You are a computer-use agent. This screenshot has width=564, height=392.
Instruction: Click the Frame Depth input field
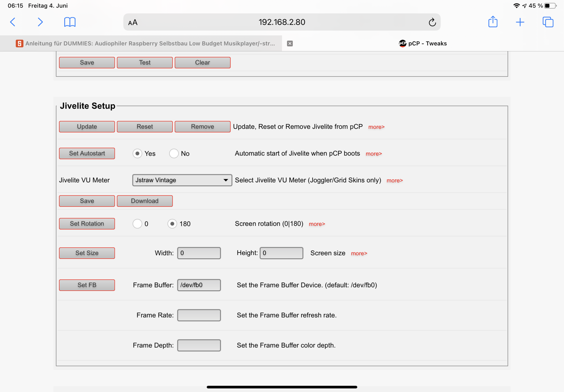coord(199,345)
